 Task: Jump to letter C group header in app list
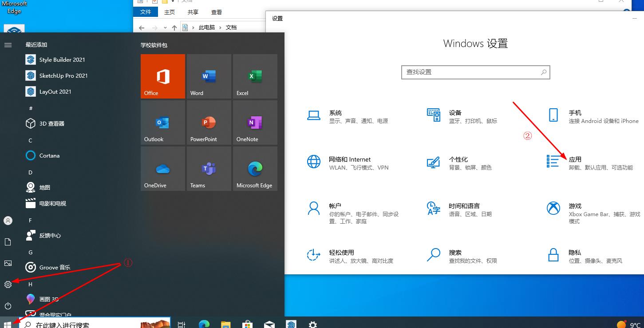(x=31, y=141)
